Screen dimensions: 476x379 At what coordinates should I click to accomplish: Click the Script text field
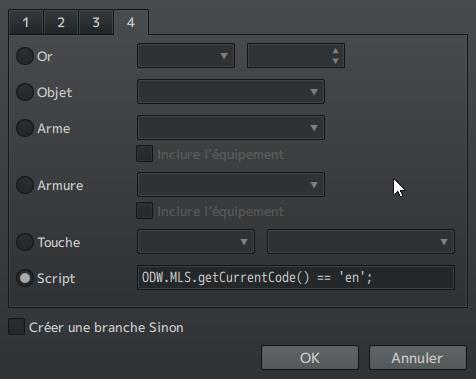point(296,277)
